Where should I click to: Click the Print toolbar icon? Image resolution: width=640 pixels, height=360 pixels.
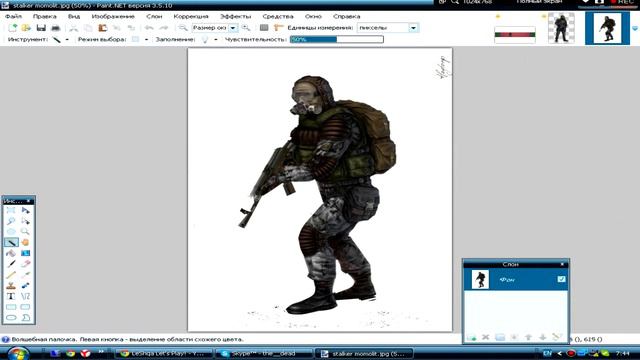(x=55, y=28)
